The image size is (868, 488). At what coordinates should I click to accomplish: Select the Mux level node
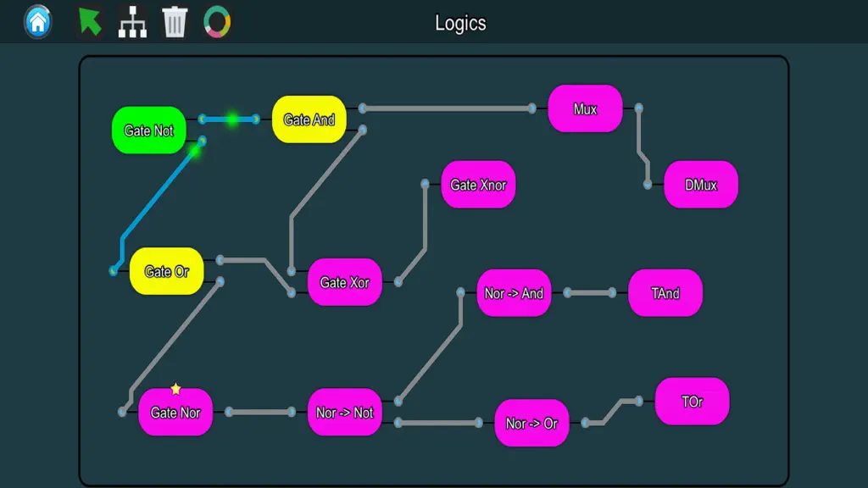tap(585, 108)
